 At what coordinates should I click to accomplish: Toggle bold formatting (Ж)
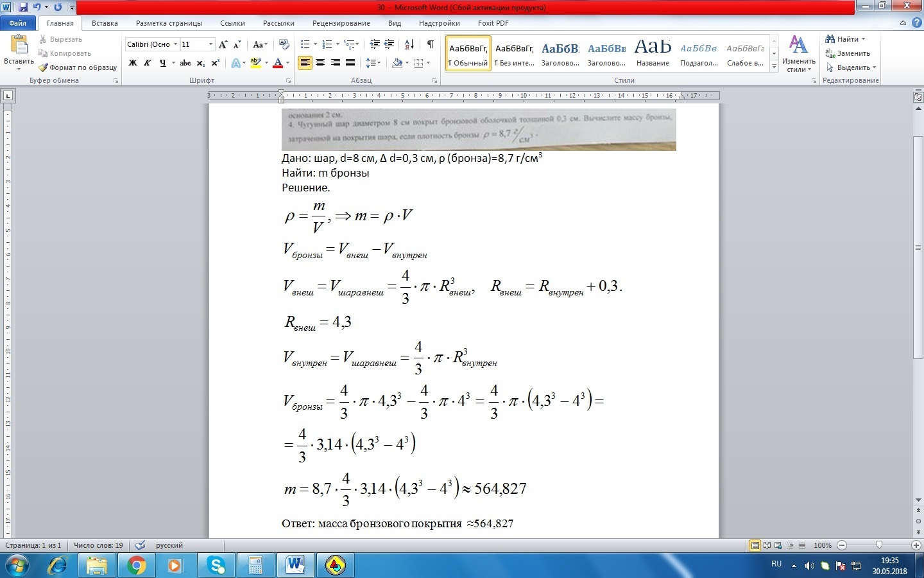[x=133, y=63]
